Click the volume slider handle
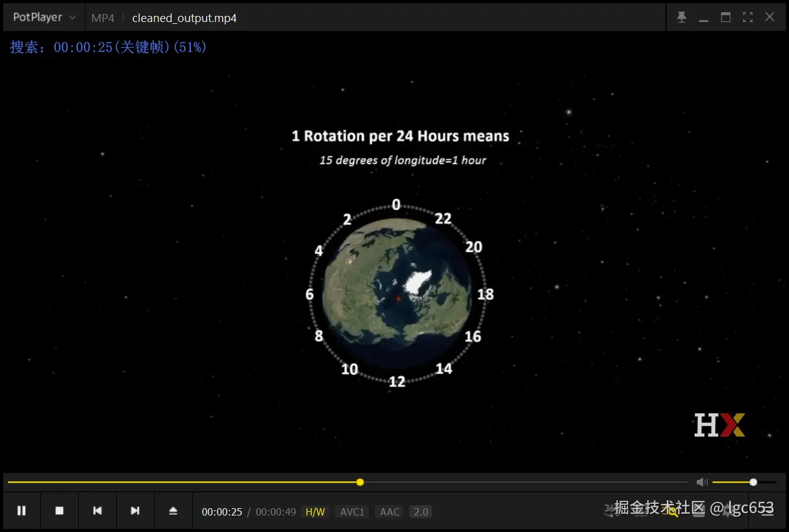The width and height of the screenshot is (789, 532). [x=753, y=482]
